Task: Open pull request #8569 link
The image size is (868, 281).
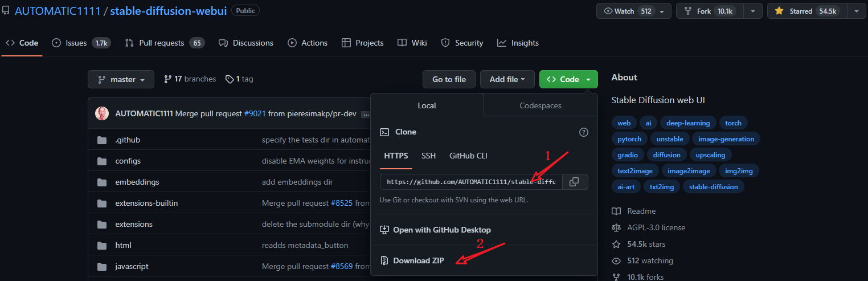Action: click(x=342, y=266)
